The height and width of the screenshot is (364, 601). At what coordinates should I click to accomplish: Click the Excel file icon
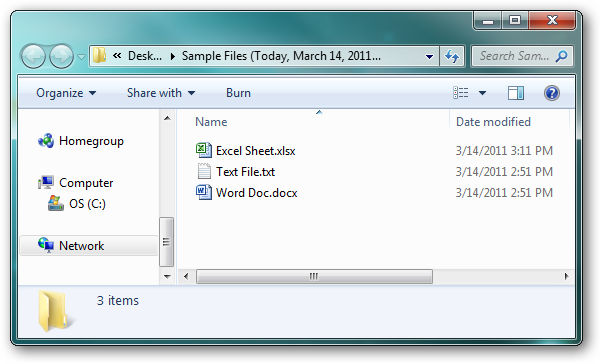click(x=204, y=150)
